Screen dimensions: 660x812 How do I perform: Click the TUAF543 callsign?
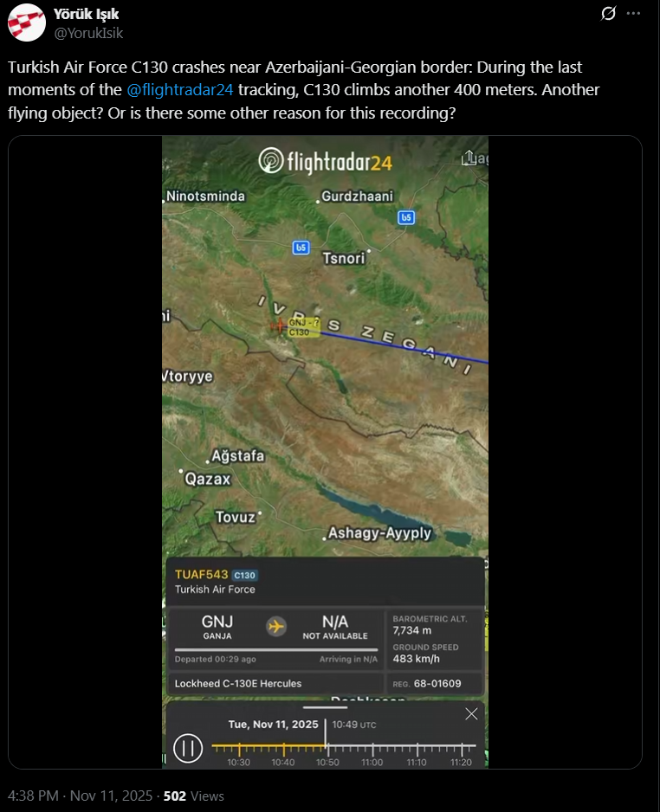[202, 574]
